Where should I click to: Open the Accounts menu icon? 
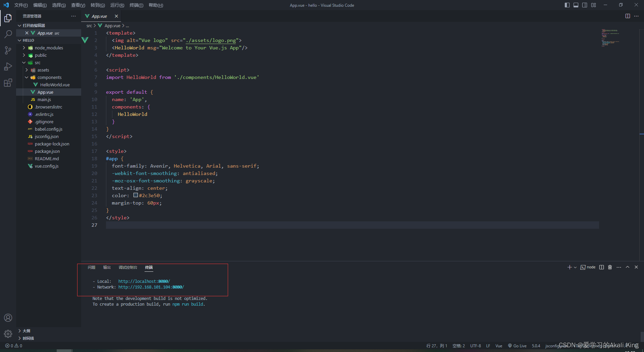coord(8,318)
